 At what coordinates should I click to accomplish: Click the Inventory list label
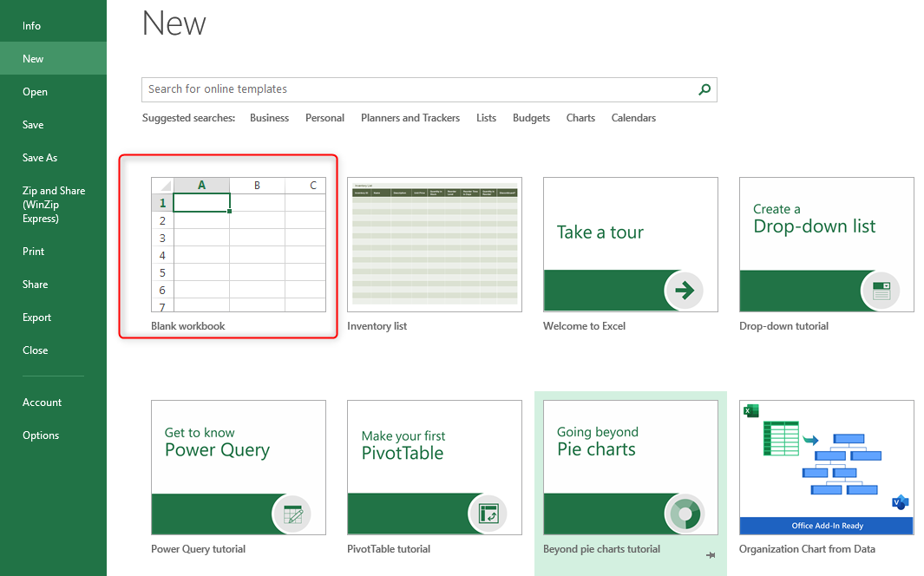point(377,325)
